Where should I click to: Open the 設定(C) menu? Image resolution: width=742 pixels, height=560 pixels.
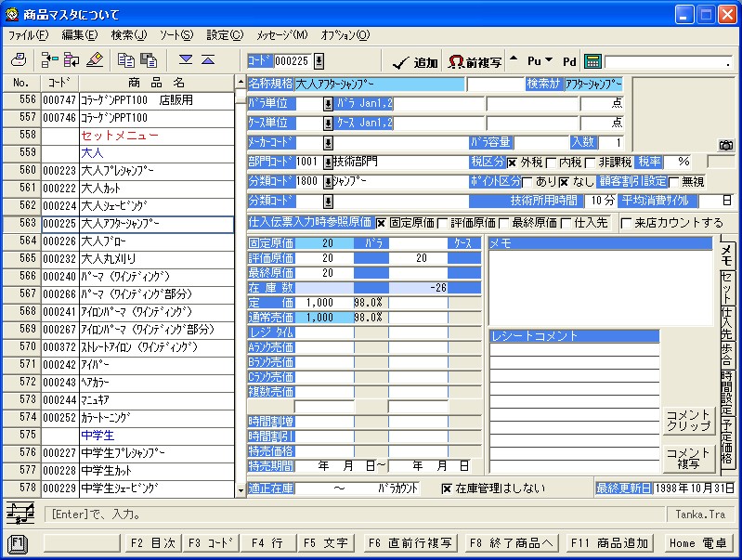225,35
